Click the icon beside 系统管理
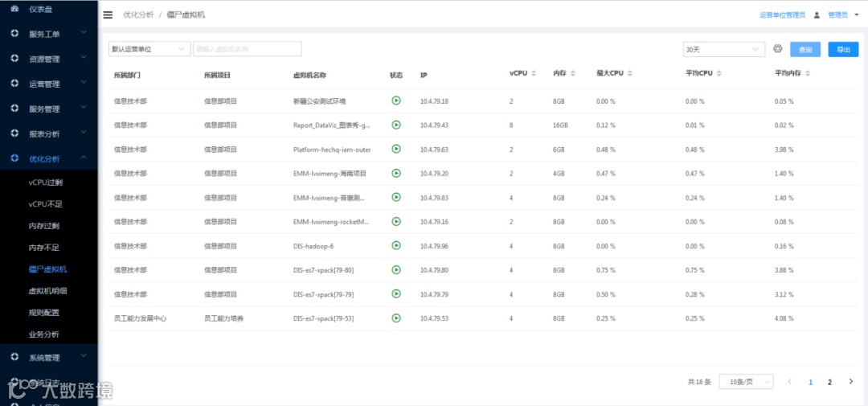This screenshot has height=406, width=868. [x=15, y=357]
